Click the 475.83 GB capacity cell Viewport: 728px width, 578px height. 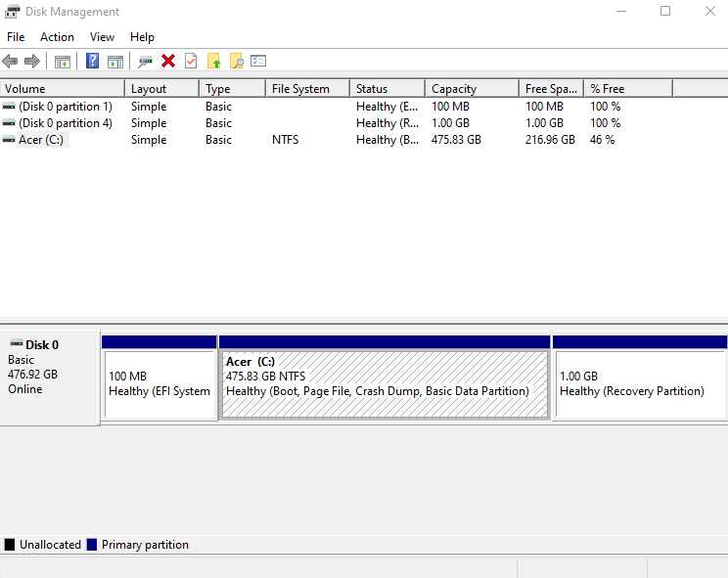(456, 140)
